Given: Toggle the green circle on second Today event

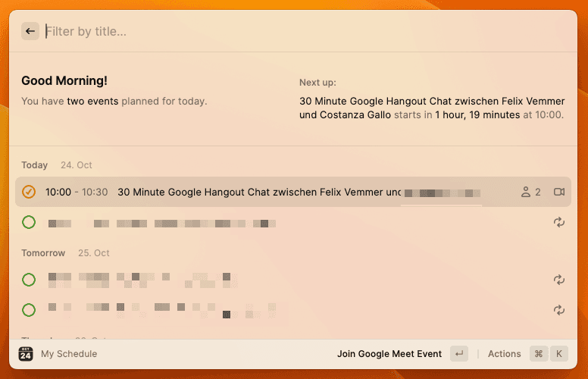Looking at the screenshot, I should click(x=29, y=222).
